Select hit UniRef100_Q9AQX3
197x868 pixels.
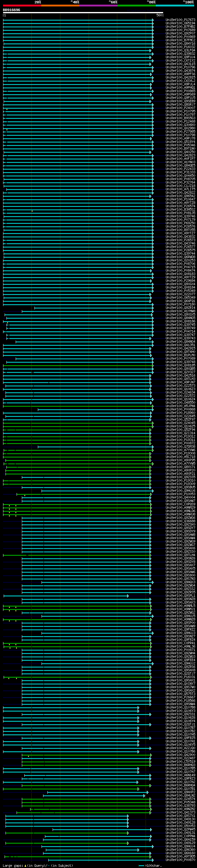pos(180,582)
